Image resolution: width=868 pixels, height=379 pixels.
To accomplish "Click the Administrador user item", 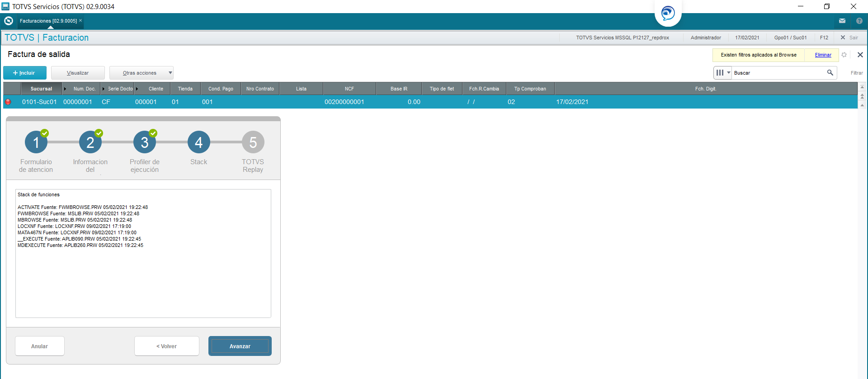I will pos(706,38).
